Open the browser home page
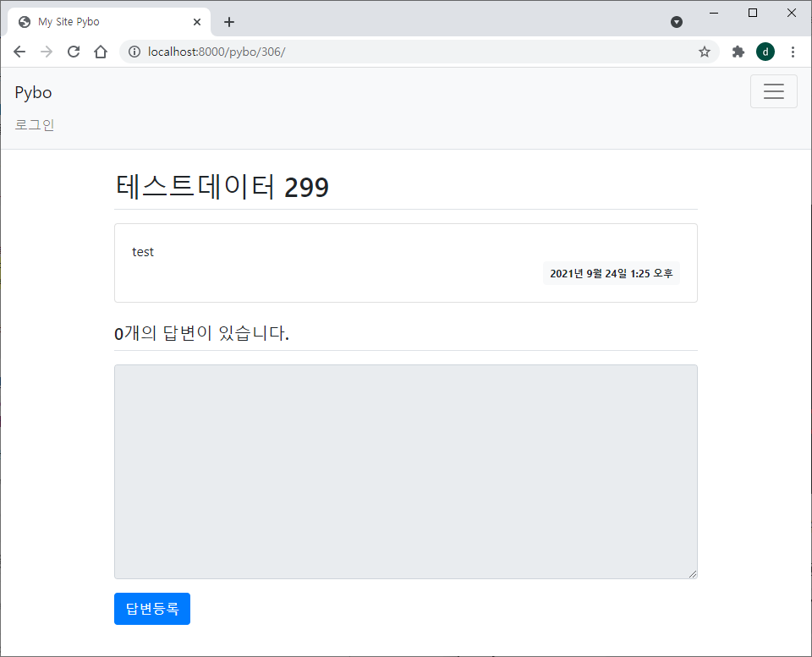The width and height of the screenshot is (812, 657). pos(101,52)
